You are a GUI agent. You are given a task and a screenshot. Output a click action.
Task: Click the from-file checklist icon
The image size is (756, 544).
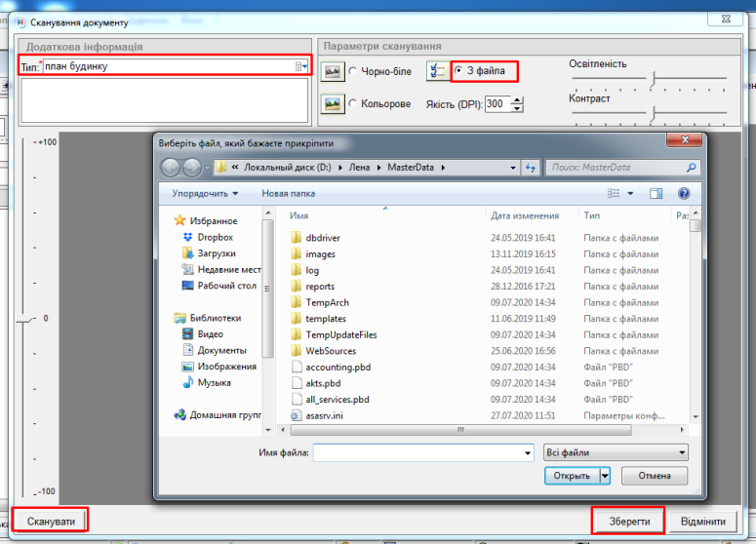pyautogui.click(x=439, y=71)
